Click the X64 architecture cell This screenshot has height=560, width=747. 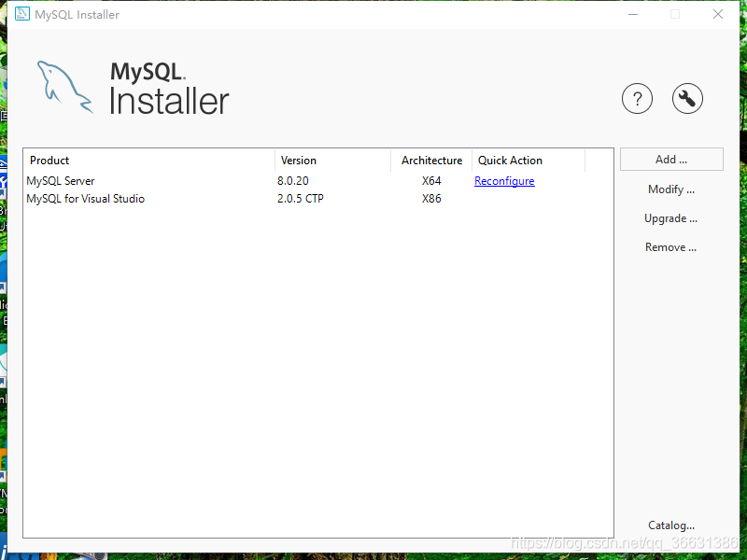pyautogui.click(x=431, y=181)
